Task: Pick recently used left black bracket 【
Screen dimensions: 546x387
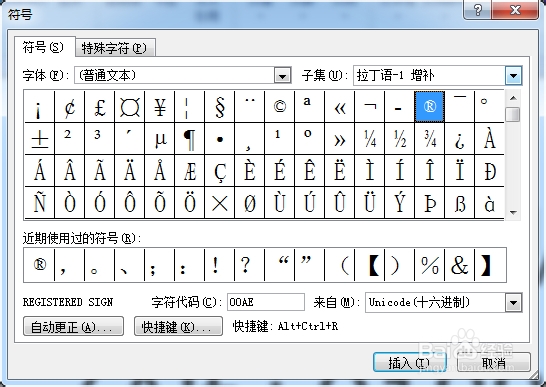Action: point(369,265)
